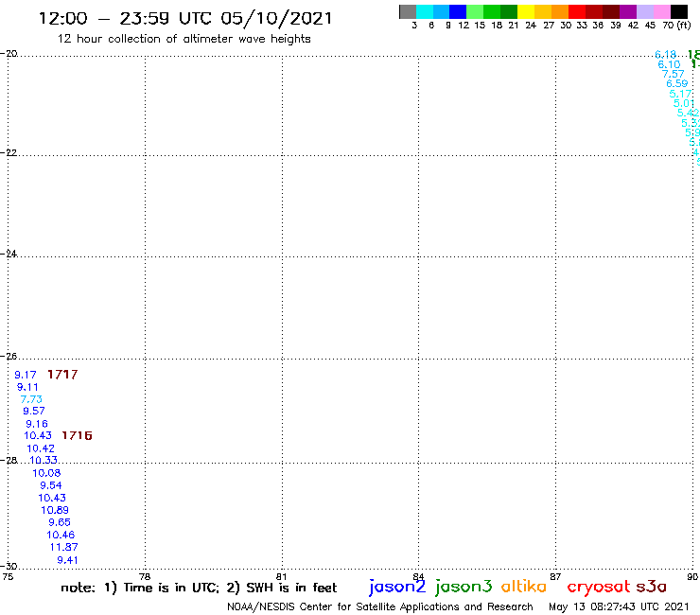Click the longitude label 81 on the axis
Viewport: 700px width, 615px height.
(x=281, y=576)
